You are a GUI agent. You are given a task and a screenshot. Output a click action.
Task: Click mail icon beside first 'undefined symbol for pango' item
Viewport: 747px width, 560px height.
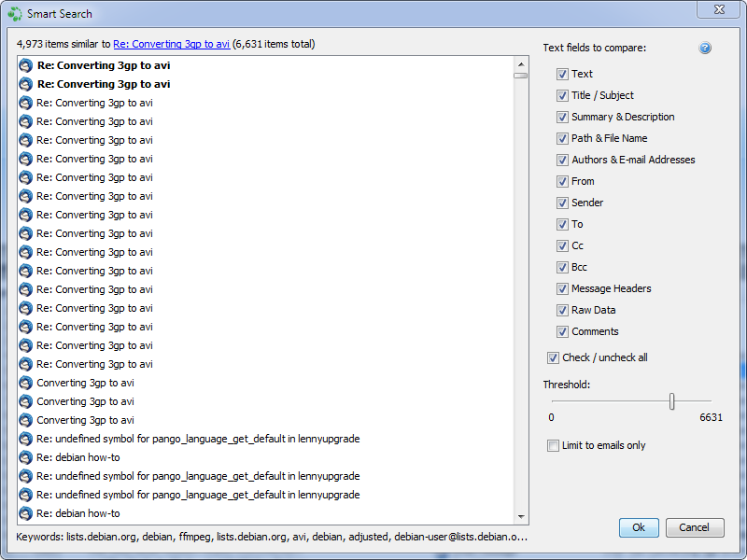coord(26,439)
